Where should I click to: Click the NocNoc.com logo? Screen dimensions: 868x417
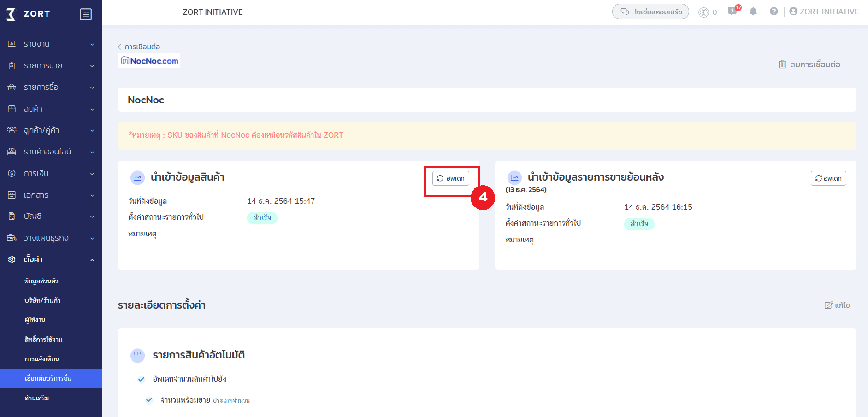pyautogui.click(x=149, y=61)
